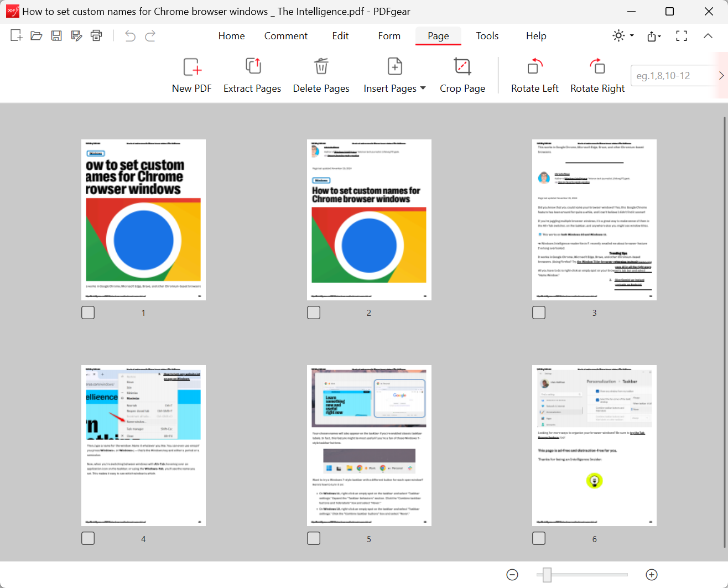
Task: Select the page 6 thumbnail
Action: [594, 445]
